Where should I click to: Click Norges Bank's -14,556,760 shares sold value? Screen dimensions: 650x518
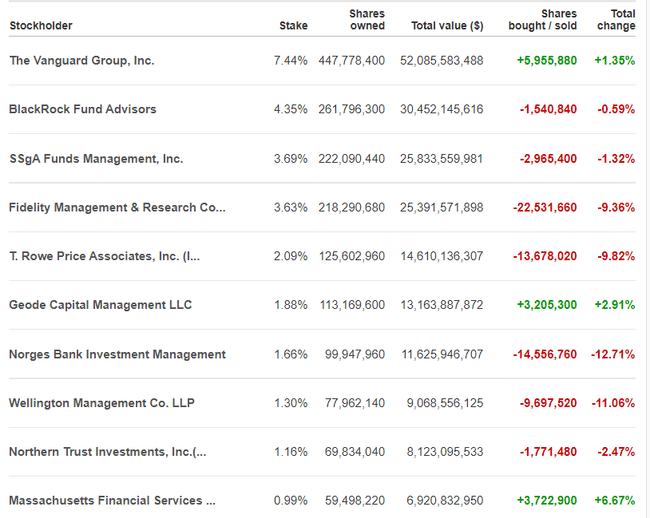coord(547,354)
